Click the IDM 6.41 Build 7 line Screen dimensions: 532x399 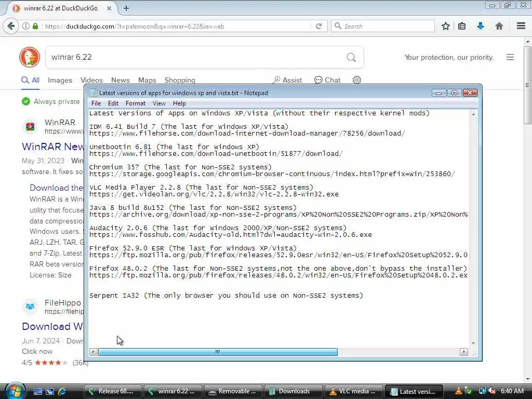[189, 127]
